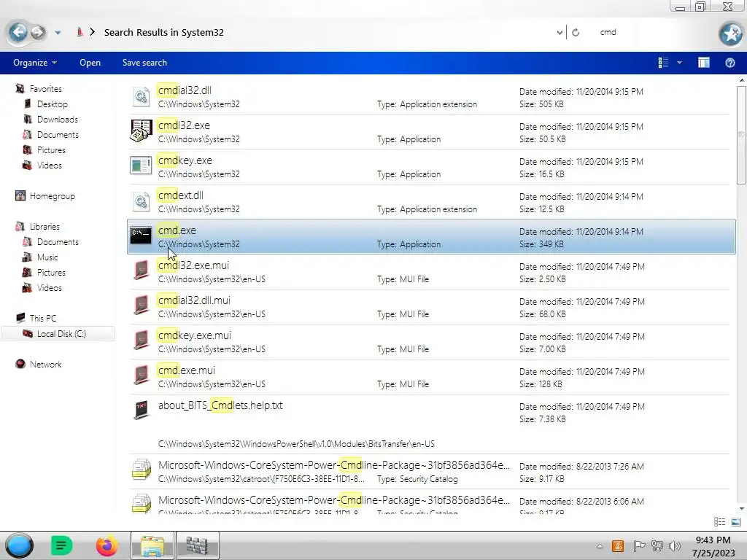Select the cmdl32.exe.mui file icon

click(x=141, y=270)
